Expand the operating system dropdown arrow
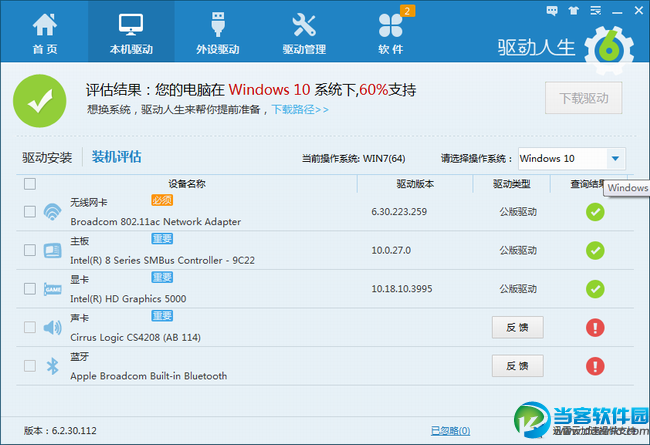 (616, 158)
